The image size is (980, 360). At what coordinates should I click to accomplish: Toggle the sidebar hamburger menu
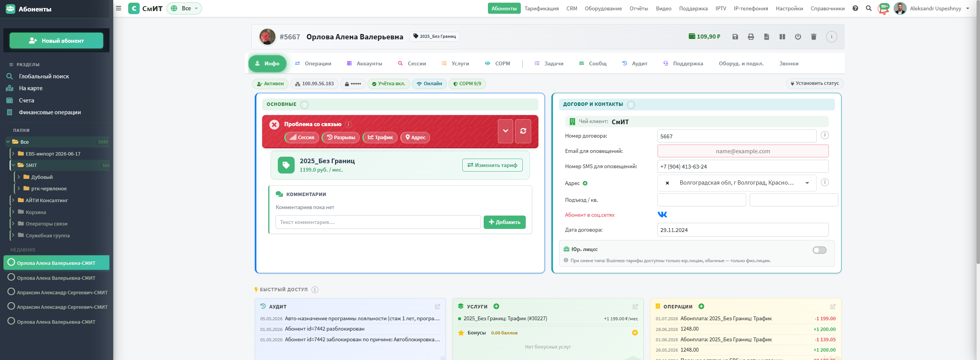tap(119, 8)
